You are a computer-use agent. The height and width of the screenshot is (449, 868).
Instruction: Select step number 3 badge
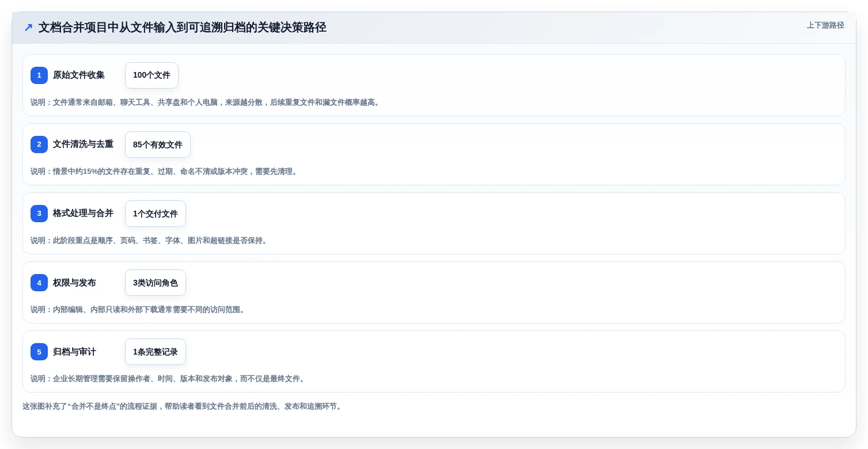tap(39, 214)
